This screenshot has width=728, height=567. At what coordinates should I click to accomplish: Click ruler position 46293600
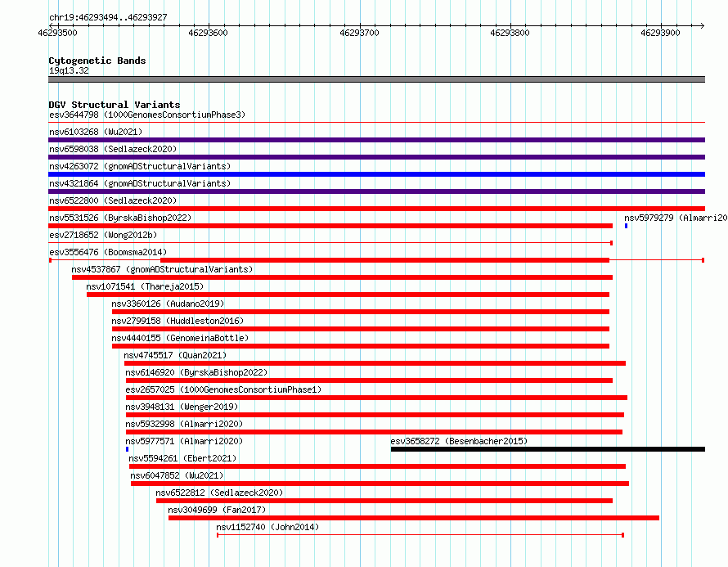208,33
